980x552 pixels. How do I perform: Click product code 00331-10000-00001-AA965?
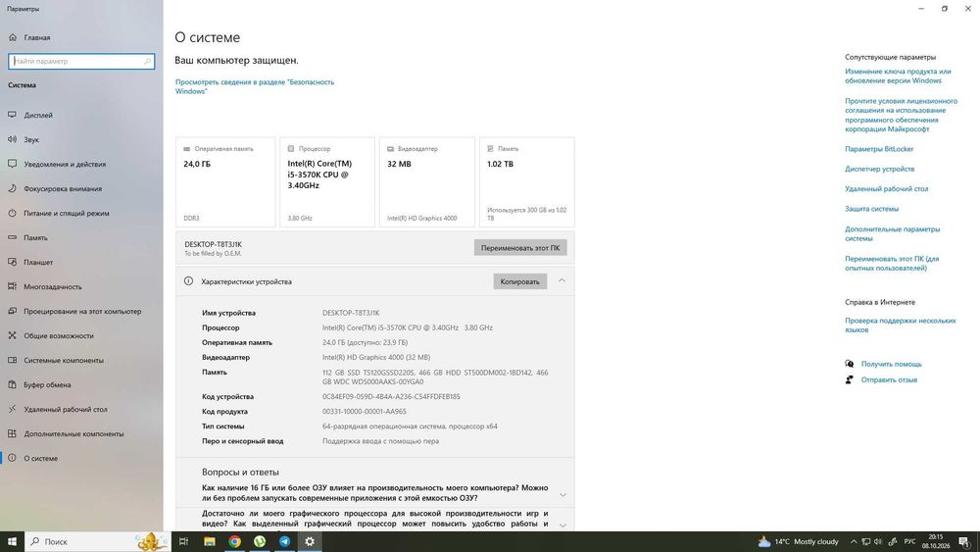click(x=365, y=412)
